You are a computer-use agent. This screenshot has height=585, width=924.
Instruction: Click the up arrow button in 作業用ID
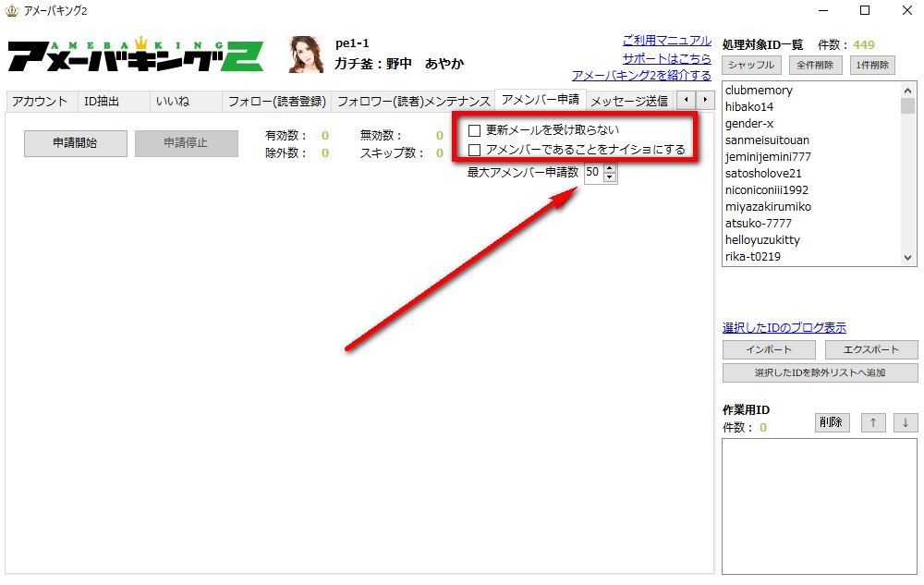pyautogui.click(x=872, y=422)
